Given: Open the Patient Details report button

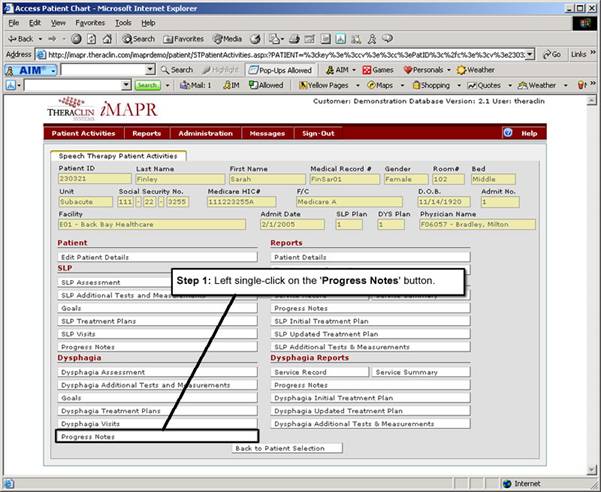Looking at the screenshot, I should pyautogui.click(x=370, y=257).
